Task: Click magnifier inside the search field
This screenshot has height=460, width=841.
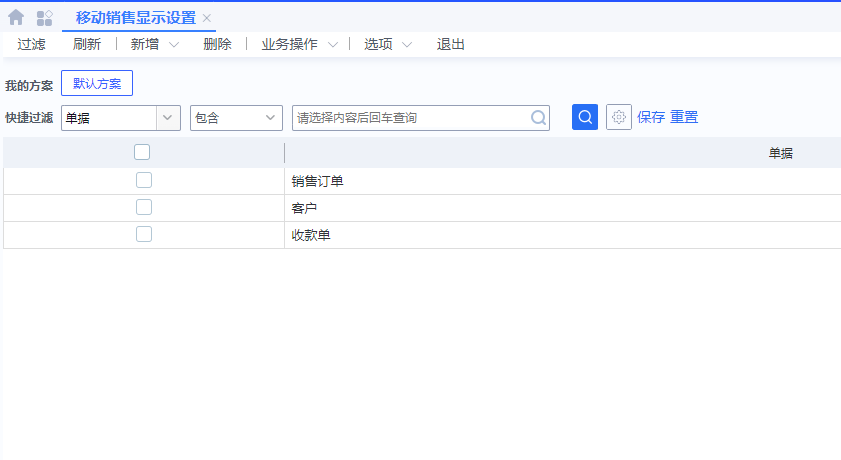Action: coord(538,118)
